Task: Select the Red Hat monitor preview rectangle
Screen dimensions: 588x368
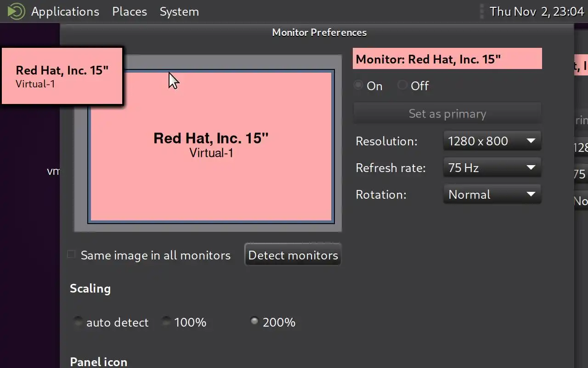Action: pos(211,146)
